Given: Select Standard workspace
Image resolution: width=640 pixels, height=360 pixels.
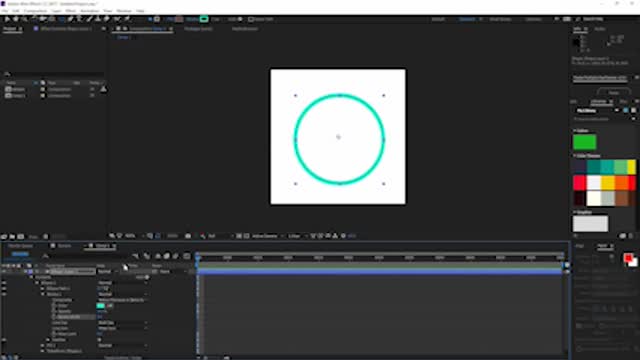Looking at the screenshot, I should (x=467, y=19).
